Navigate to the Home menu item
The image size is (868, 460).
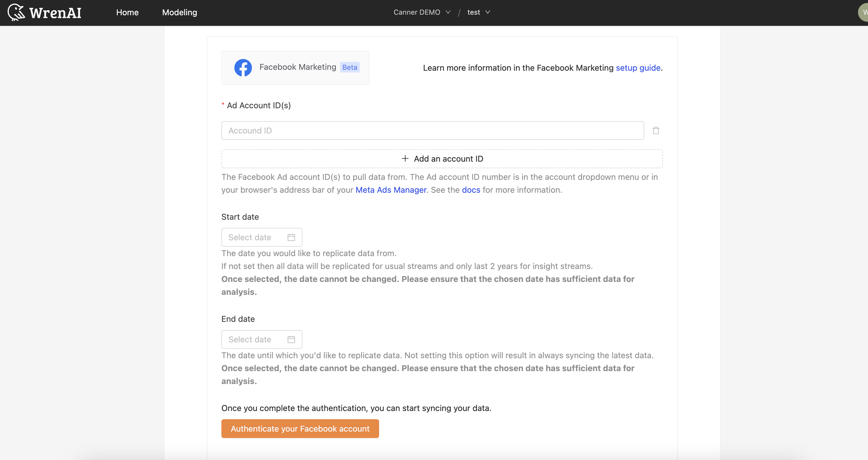[x=126, y=12]
